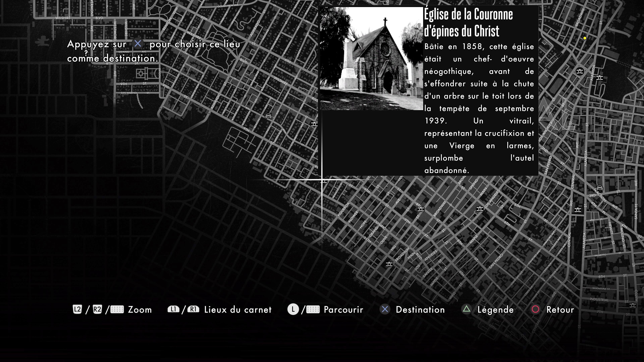The height and width of the screenshot is (362, 644).
Task: Click the COLUMBIA street label
Action: pos(294,140)
